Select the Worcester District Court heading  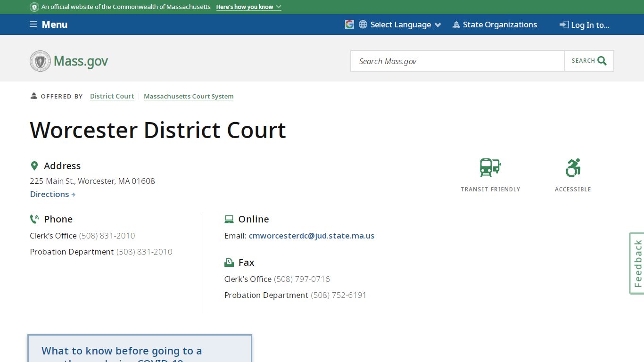(158, 130)
